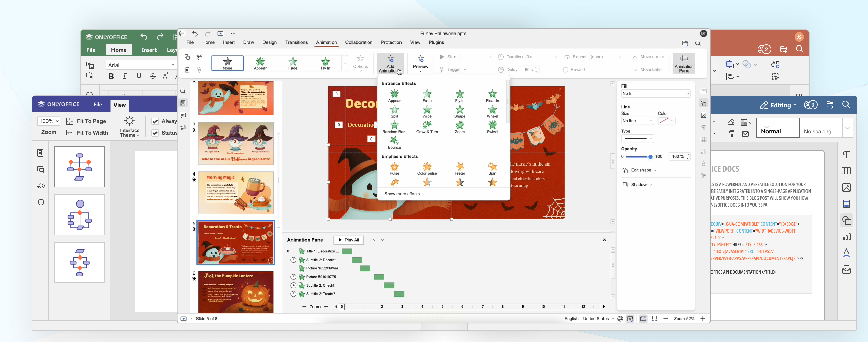Click the Add Animation button
868x342 pixels.
pyautogui.click(x=390, y=64)
